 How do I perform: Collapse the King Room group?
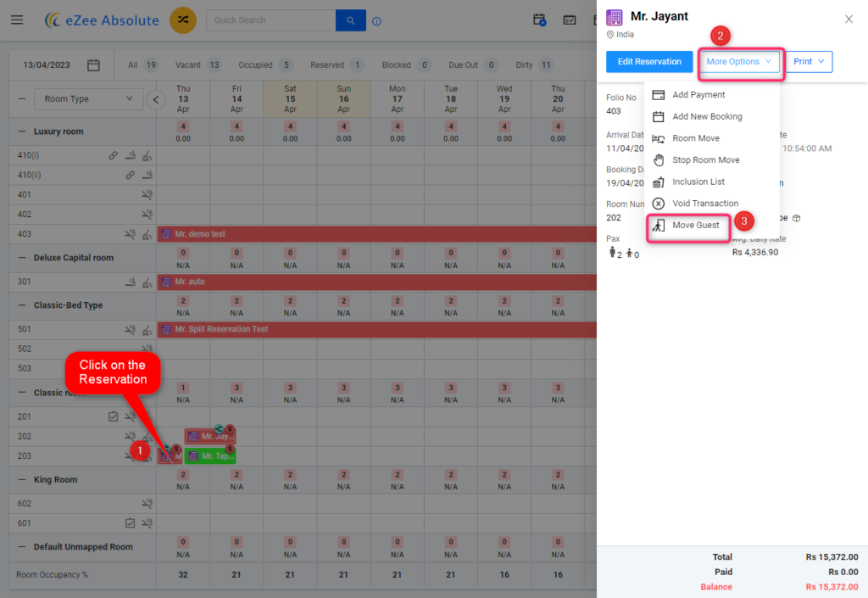22,480
